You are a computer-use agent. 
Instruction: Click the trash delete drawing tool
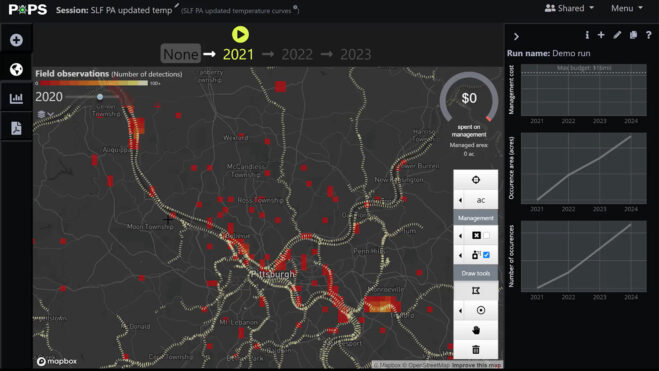[476, 350]
